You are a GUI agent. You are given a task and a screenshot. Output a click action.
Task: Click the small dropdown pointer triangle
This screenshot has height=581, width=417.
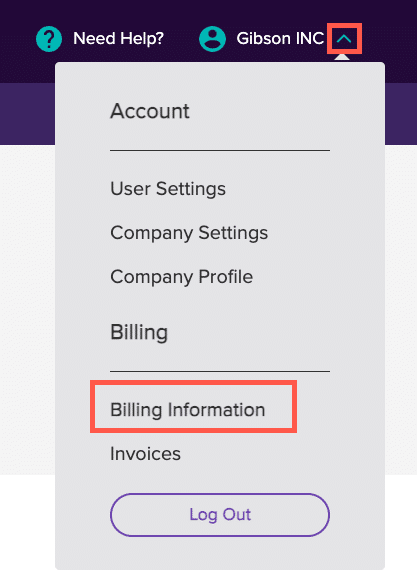(x=342, y=57)
